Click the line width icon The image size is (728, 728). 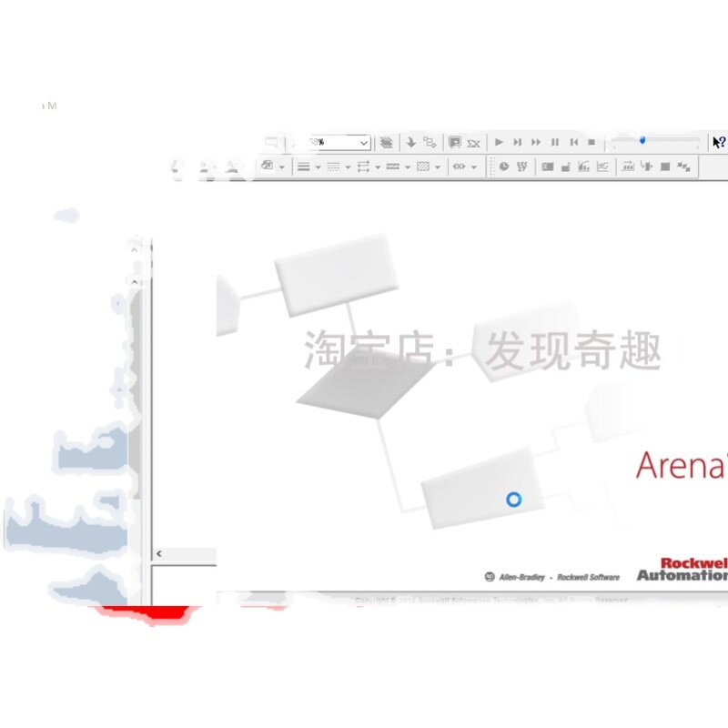304,167
